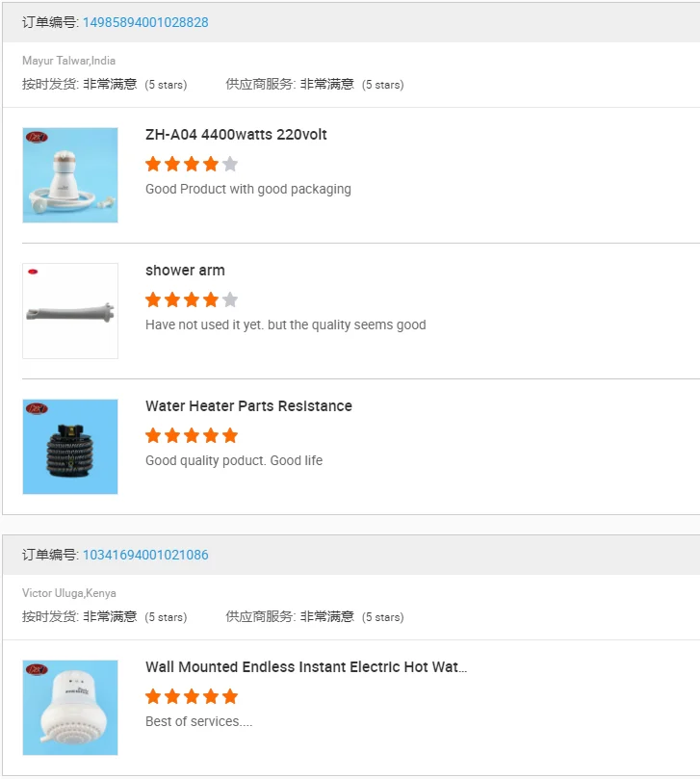Click the ZH-A04 shower heater thumbnail
Image resolution: width=700 pixels, height=779 pixels.
pyautogui.click(x=70, y=175)
